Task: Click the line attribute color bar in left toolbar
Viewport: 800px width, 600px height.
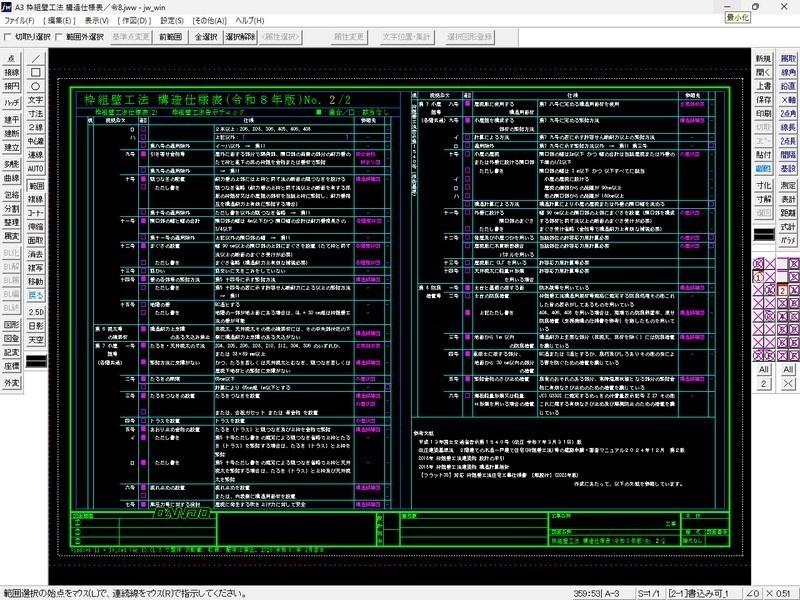Action: (36, 361)
